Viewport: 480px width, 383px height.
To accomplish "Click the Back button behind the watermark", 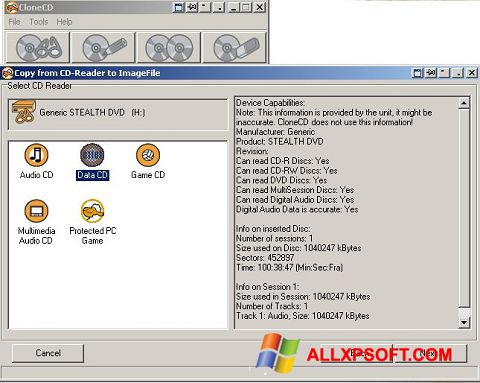I will (x=356, y=353).
